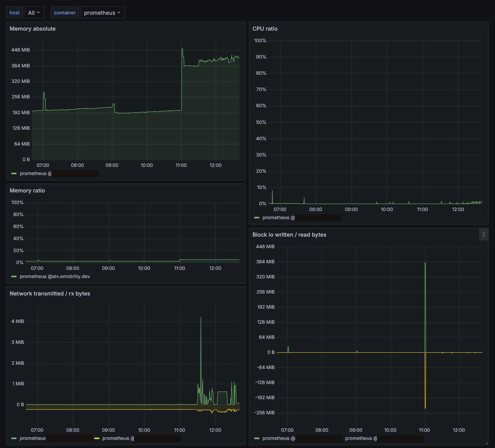Viewport: 495px width, 448px height.
Task: Click 10:00 label under the Network chart
Action: click(144, 430)
